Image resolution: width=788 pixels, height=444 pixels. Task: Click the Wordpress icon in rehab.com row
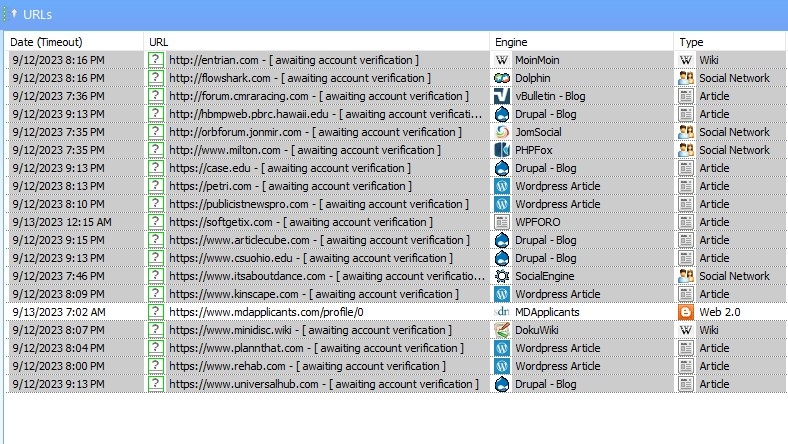point(502,366)
